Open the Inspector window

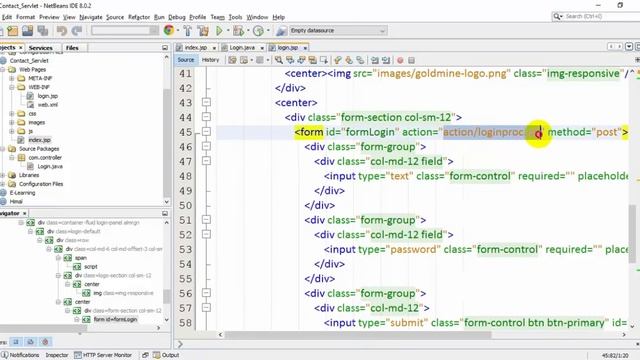[57, 355]
